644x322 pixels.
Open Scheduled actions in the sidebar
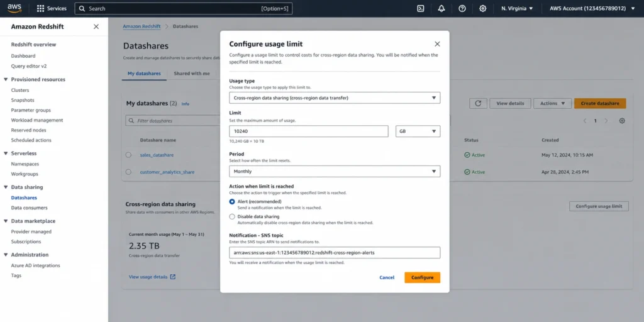point(31,140)
